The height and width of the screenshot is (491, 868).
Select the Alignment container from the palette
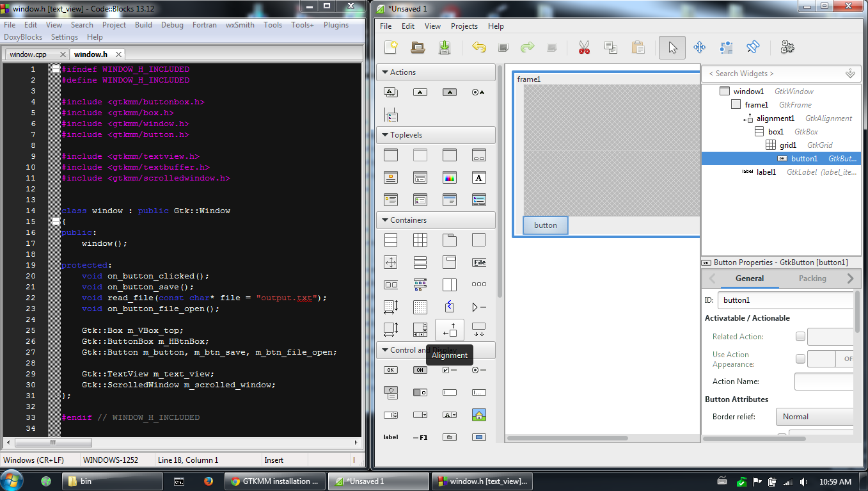click(x=450, y=329)
